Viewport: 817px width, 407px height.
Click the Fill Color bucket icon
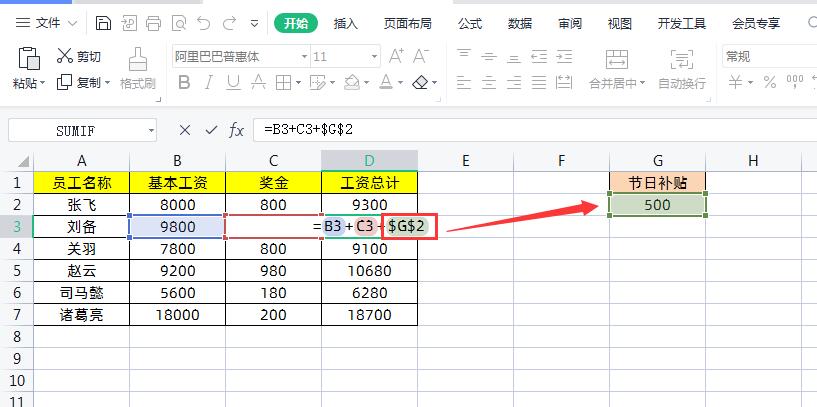coord(353,82)
